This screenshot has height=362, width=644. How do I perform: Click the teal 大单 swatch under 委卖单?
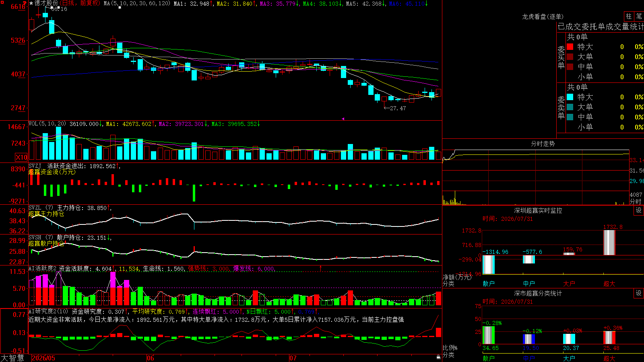pos(570,107)
